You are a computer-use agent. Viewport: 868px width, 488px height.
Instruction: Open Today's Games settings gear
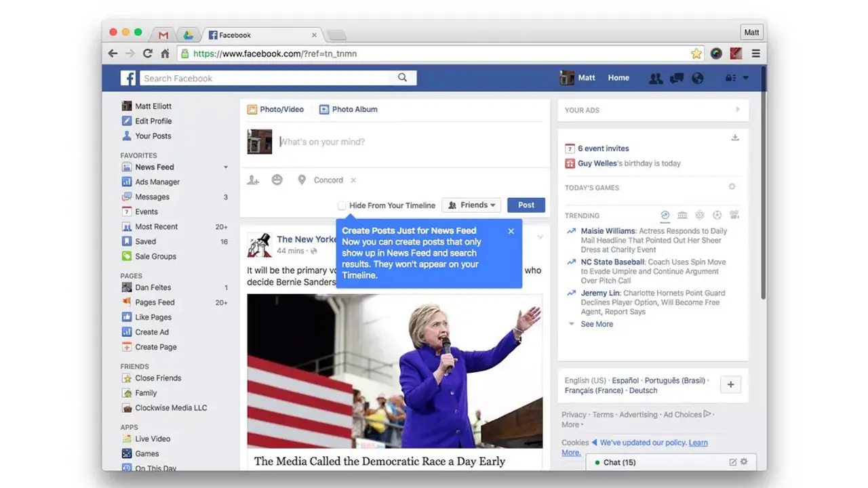(732, 187)
